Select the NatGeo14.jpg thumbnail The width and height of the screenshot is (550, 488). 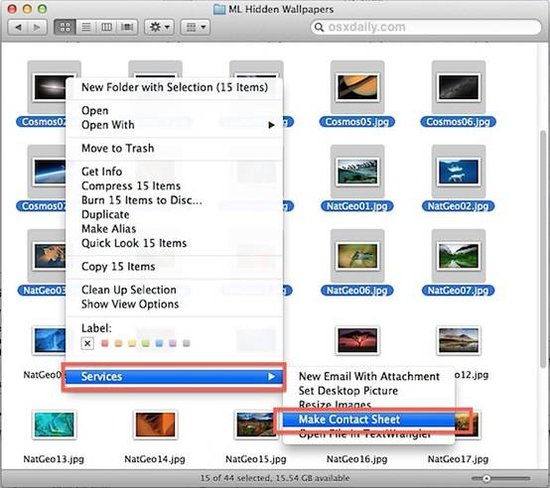tap(155, 425)
